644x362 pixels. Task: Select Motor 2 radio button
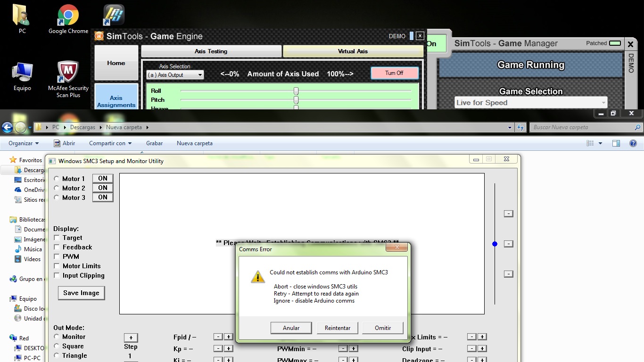click(x=57, y=188)
